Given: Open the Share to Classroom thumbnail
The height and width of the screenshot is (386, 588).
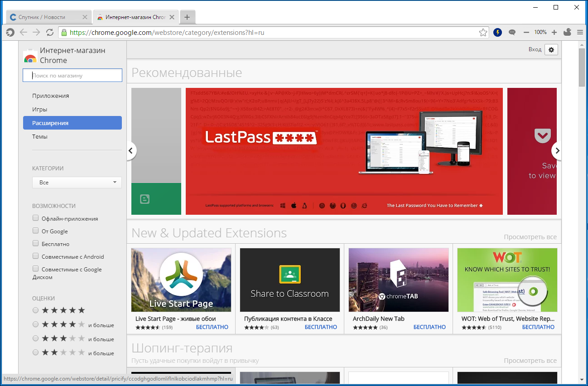Looking at the screenshot, I should pos(290,280).
